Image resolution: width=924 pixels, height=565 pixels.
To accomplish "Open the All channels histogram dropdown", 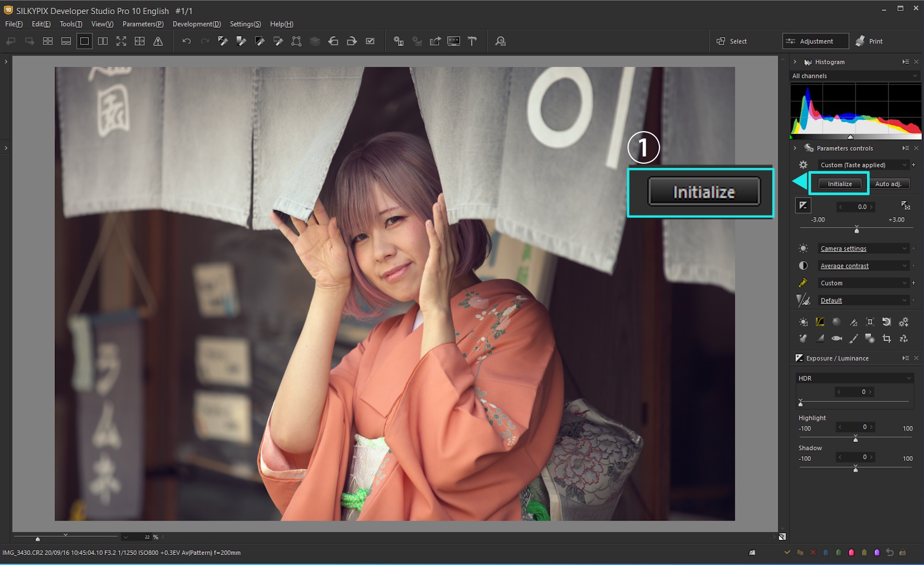I will click(854, 76).
